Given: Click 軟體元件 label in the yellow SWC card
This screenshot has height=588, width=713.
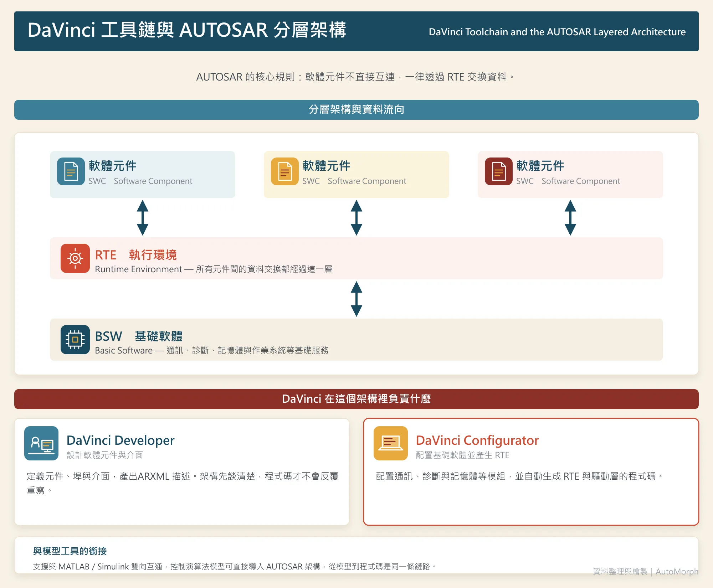Looking at the screenshot, I should [x=327, y=166].
